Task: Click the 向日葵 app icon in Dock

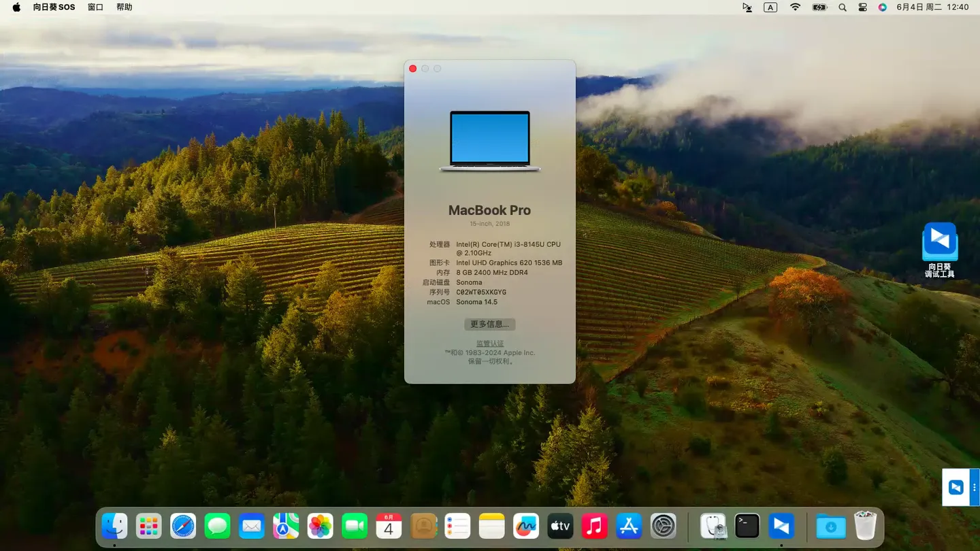Action: 781,526
